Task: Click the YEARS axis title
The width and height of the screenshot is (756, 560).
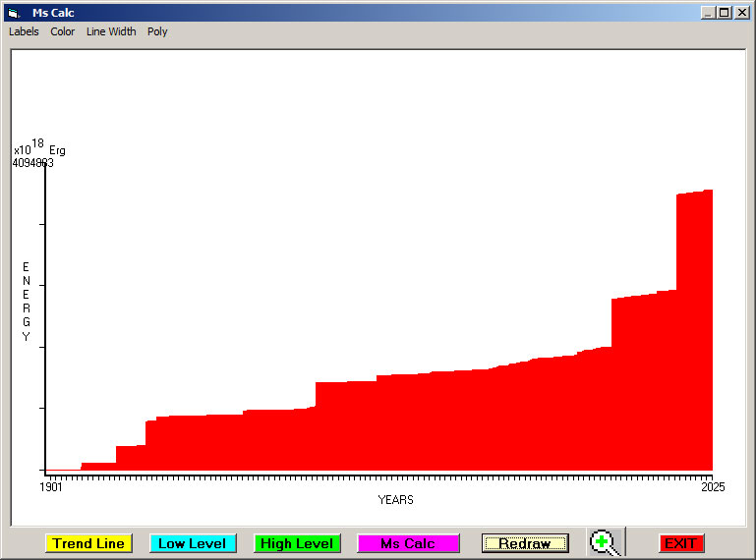Action: 395,500
